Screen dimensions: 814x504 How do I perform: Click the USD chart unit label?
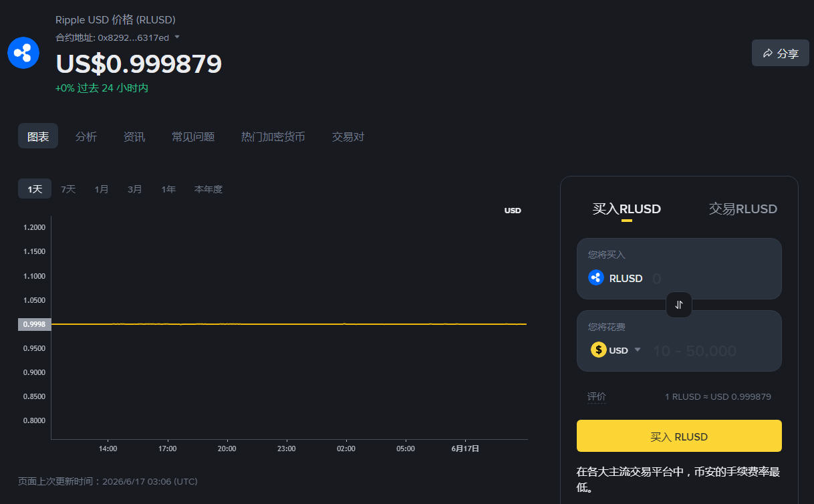pyautogui.click(x=513, y=211)
